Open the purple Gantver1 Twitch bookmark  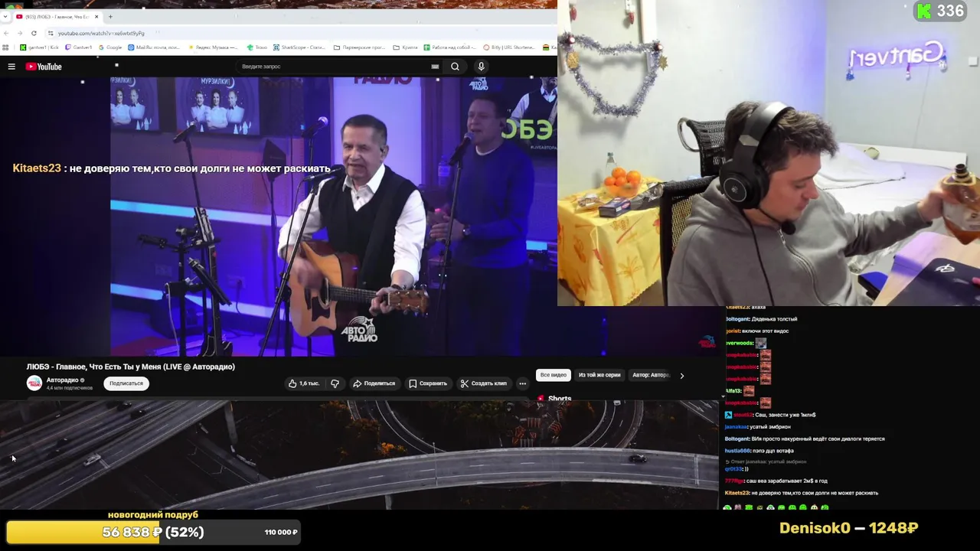click(79, 47)
